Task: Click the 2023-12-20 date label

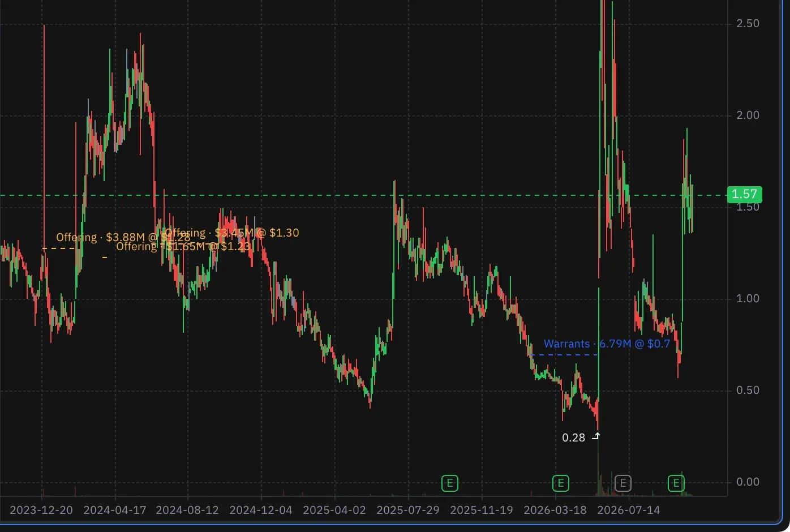Action: click(x=41, y=510)
